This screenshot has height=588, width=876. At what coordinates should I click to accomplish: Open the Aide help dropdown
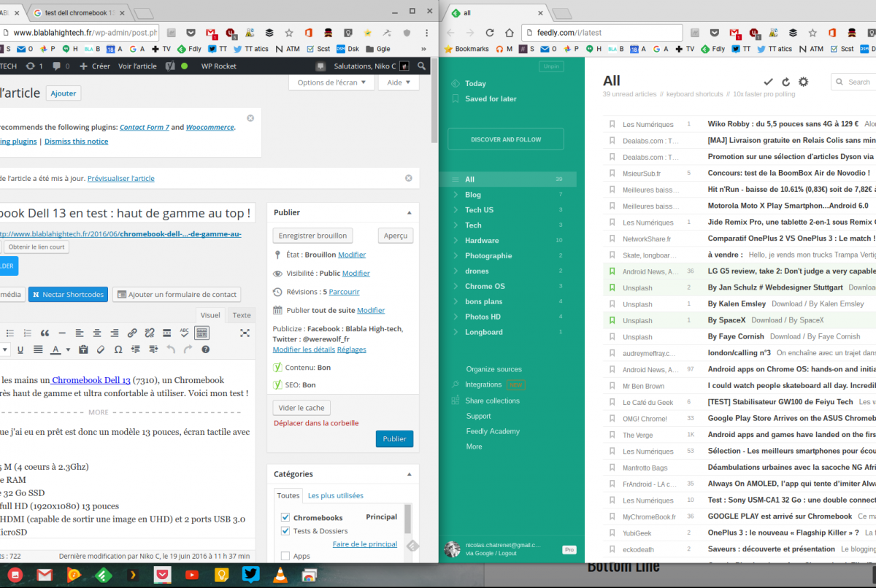[x=399, y=82]
